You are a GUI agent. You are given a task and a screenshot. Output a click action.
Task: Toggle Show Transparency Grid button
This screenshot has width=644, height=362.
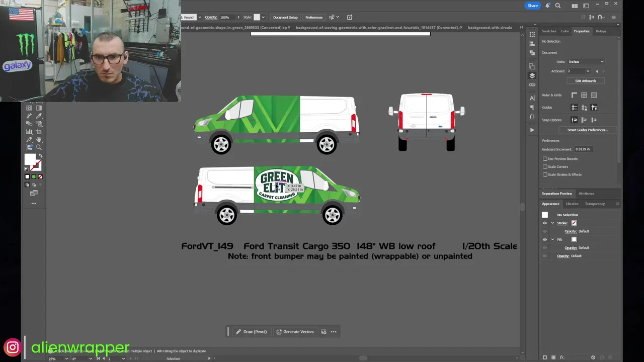point(594,95)
